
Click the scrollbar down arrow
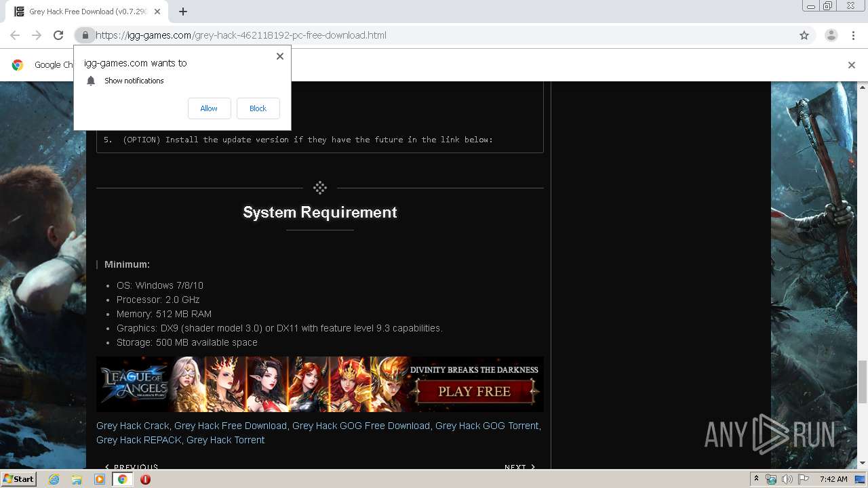pyautogui.click(x=863, y=463)
